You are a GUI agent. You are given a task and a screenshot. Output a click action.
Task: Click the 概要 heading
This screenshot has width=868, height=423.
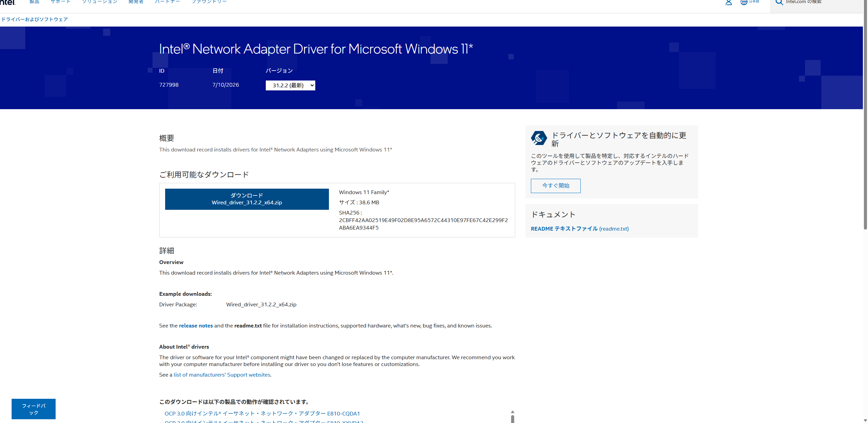pyautogui.click(x=167, y=138)
